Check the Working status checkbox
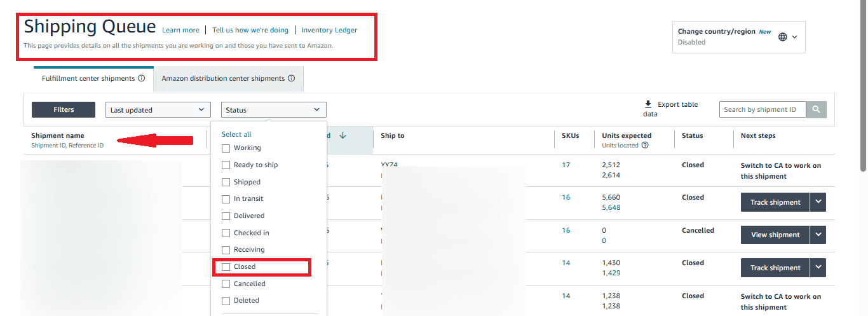The height and width of the screenshot is (316, 868). tap(226, 148)
